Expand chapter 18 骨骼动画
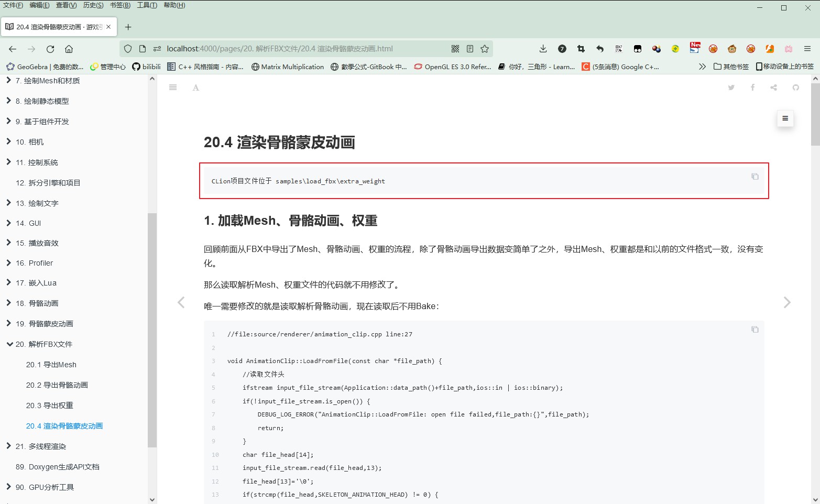 8,303
